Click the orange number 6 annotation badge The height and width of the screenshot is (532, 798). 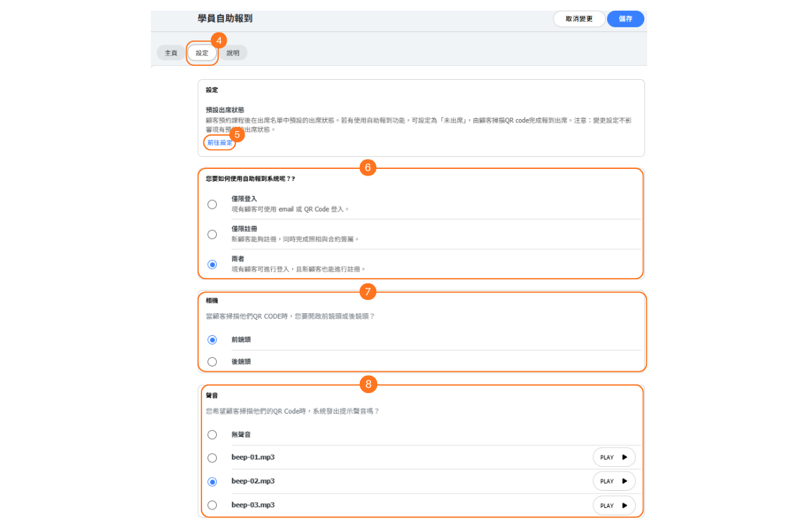coord(368,168)
